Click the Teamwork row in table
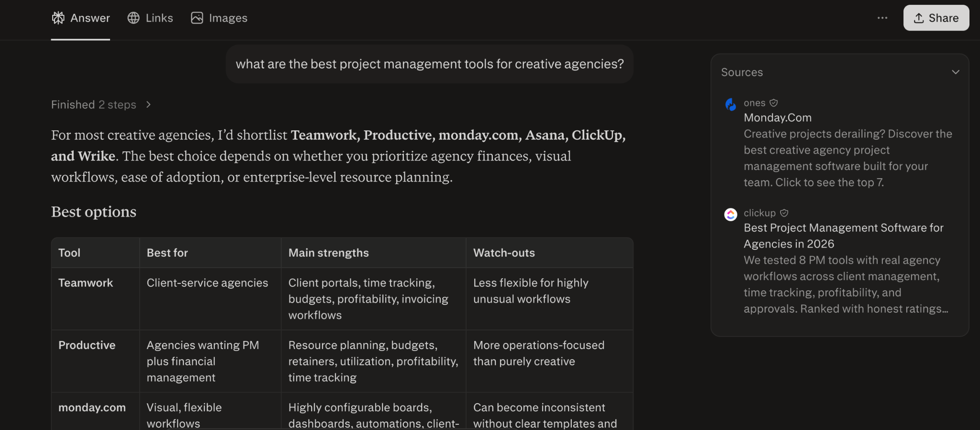The image size is (980, 430). click(342, 299)
